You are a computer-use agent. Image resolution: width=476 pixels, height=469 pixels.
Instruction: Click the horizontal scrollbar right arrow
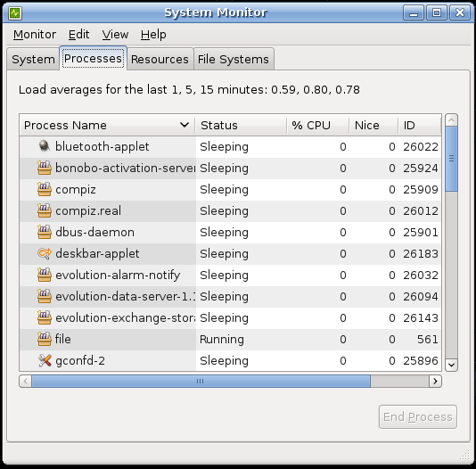[435, 381]
